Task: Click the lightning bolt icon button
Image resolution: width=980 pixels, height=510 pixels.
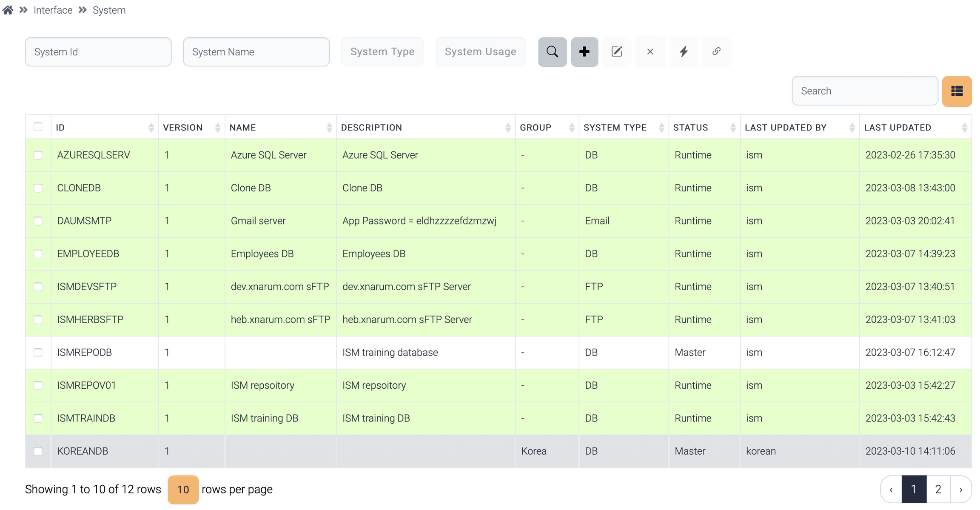Action: coord(684,52)
